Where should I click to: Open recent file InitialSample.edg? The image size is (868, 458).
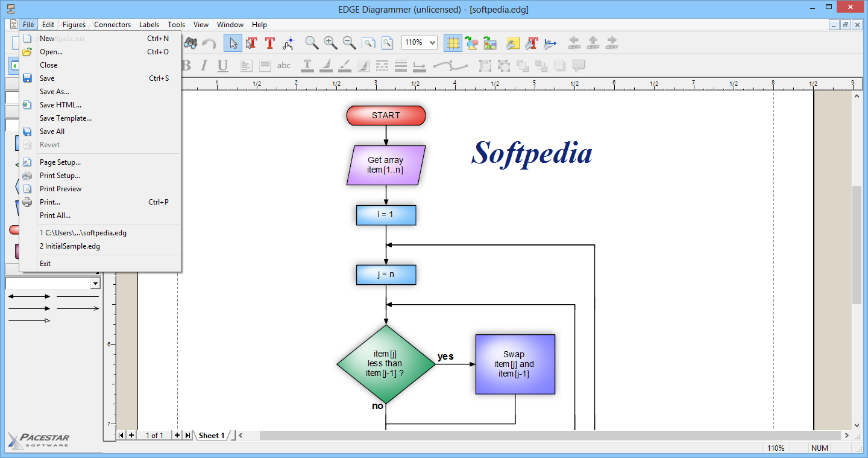[100, 246]
